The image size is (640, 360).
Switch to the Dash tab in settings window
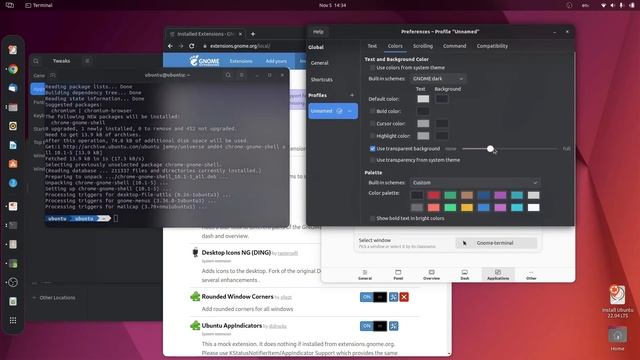464,275
